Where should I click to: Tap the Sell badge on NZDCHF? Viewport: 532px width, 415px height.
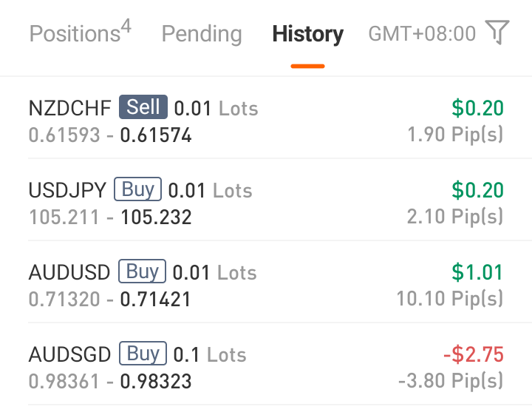[143, 108]
